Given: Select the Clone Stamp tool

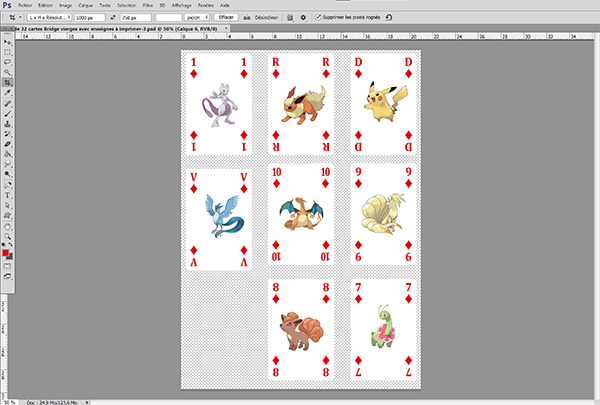Looking at the screenshot, I should pos(7,124).
